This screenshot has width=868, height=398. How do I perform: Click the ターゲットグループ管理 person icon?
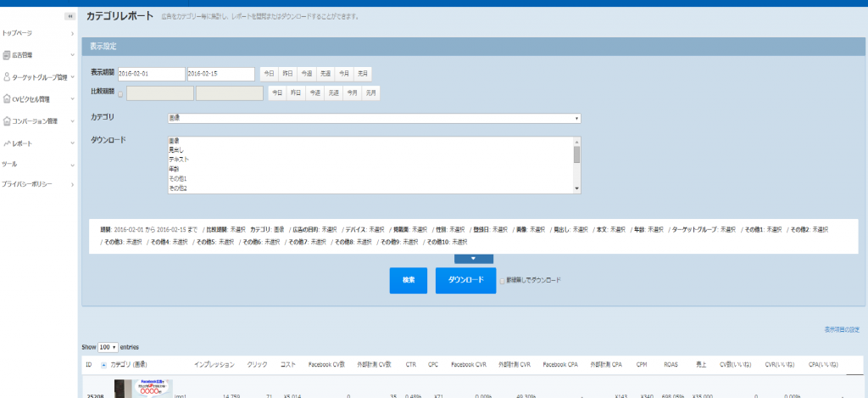click(7, 77)
